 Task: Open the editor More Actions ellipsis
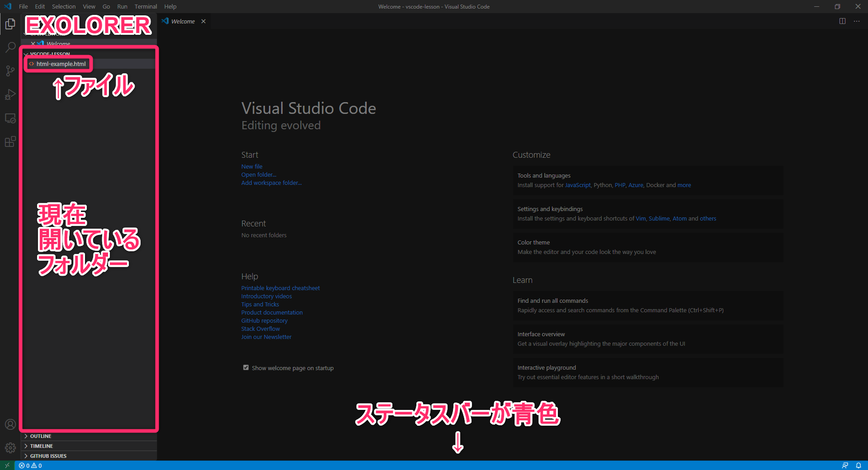857,21
